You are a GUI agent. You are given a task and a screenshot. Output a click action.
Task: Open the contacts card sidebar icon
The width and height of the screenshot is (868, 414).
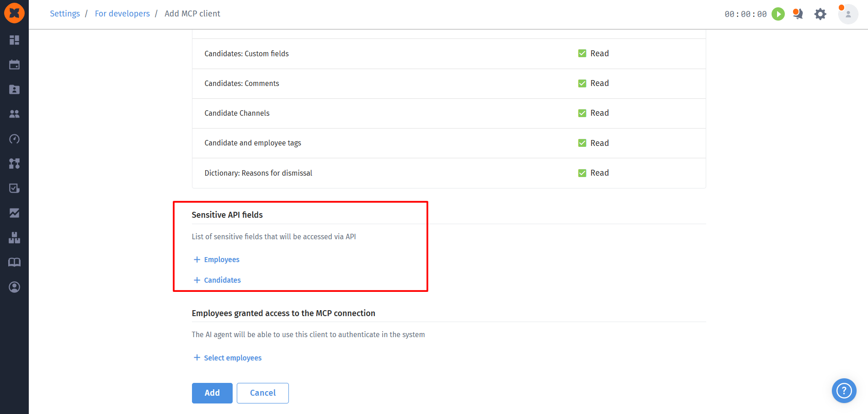(14, 89)
